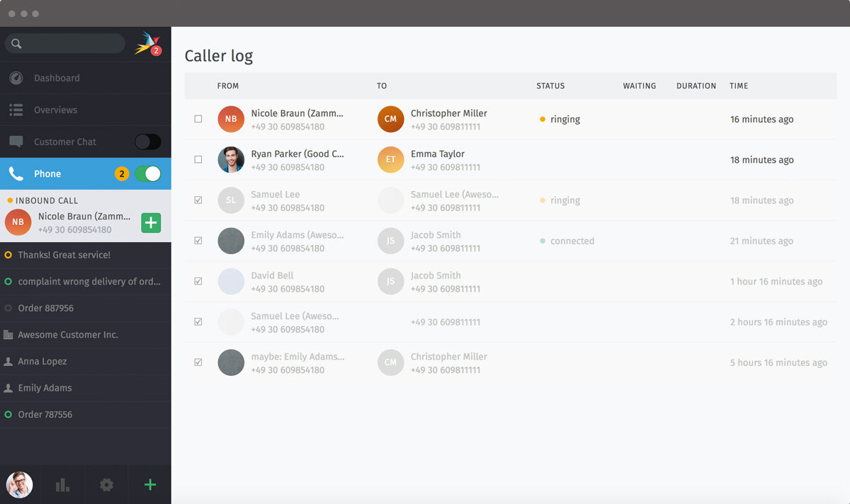This screenshot has height=504, width=850.
Task: Enable the Customer Chat toggle
Action: point(148,142)
